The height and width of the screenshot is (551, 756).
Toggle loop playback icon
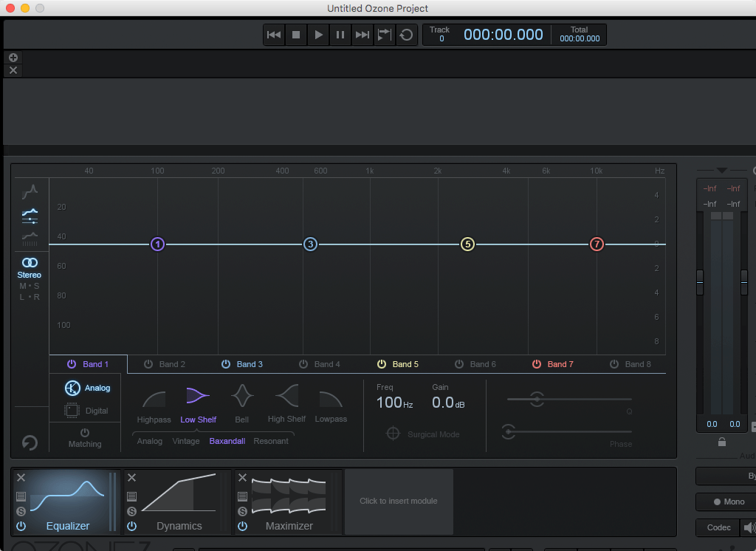point(407,35)
